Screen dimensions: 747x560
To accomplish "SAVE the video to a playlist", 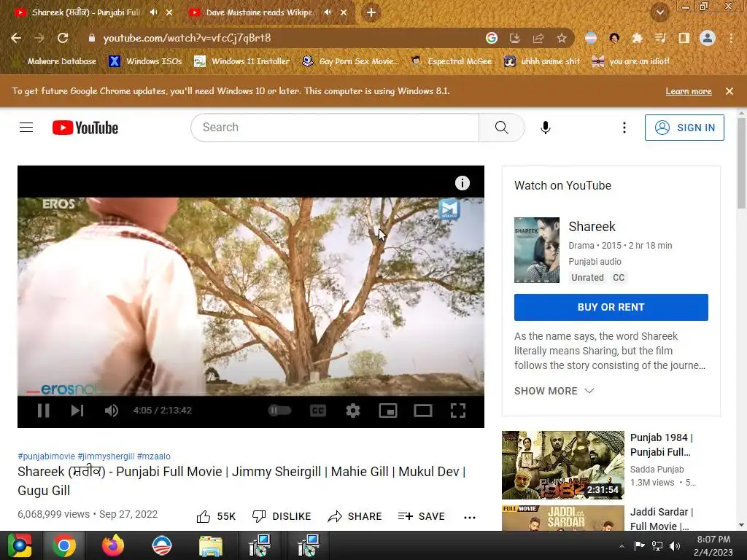I will [421, 517].
